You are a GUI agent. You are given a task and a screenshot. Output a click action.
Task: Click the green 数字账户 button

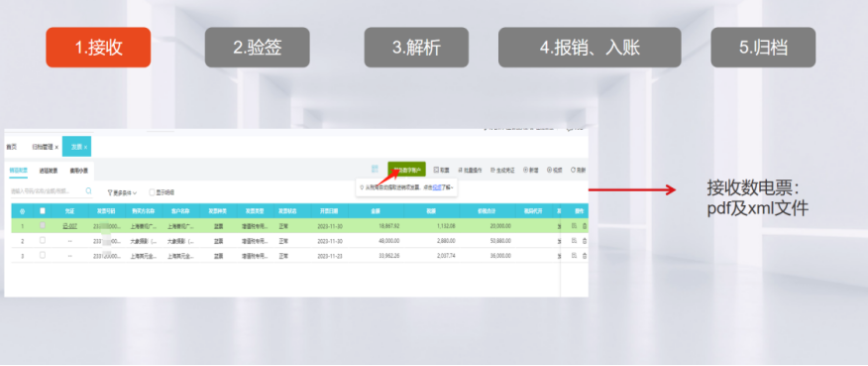pos(406,170)
